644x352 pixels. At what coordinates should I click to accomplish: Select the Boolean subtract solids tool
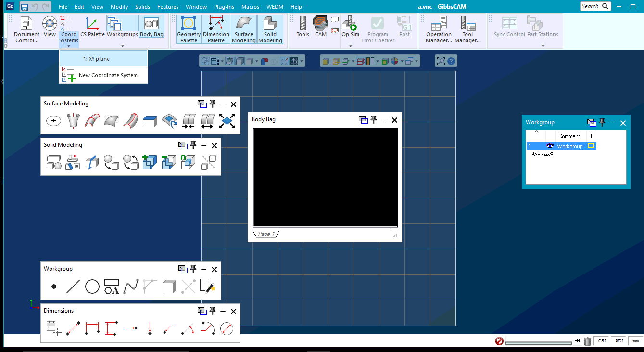pos(169,162)
